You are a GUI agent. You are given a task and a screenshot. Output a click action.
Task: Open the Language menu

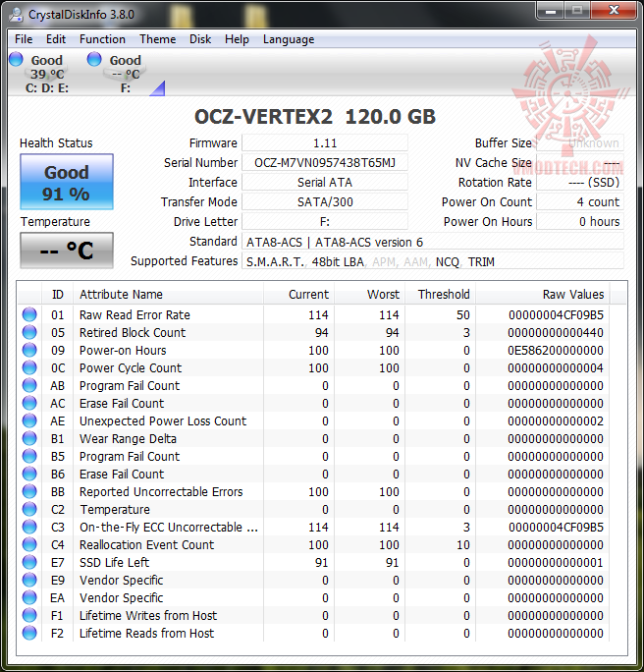(289, 39)
